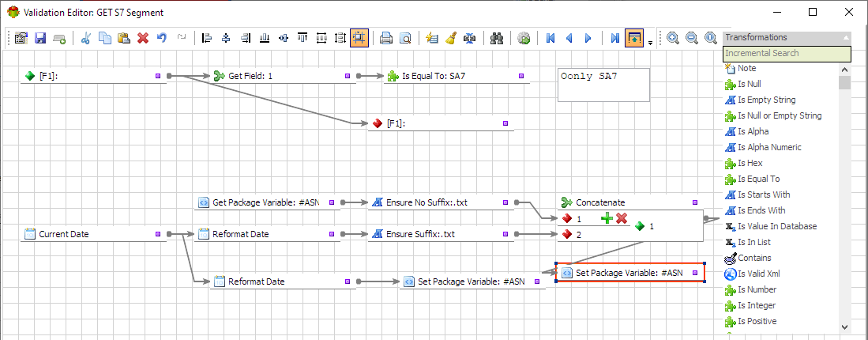The image size is (868, 340).
Task: Go to the next record
Action: 588,38
